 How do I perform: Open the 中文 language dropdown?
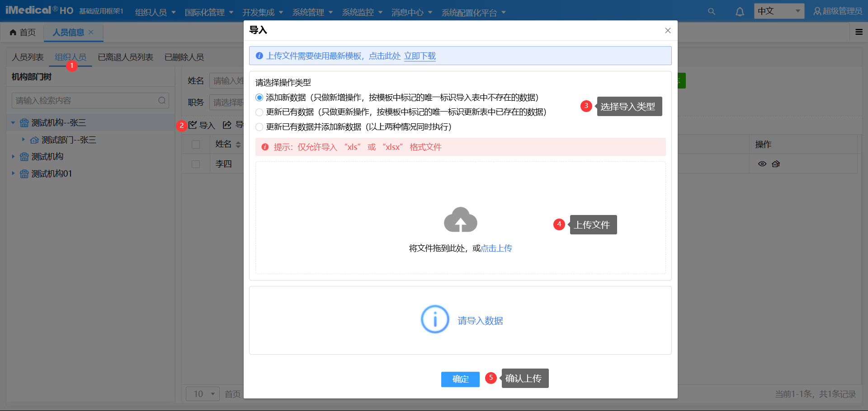coord(778,11)
